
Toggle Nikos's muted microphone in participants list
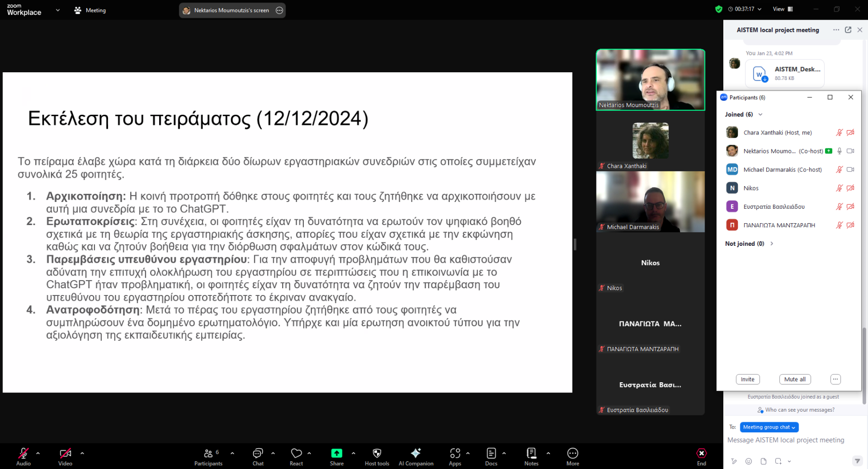839,188
